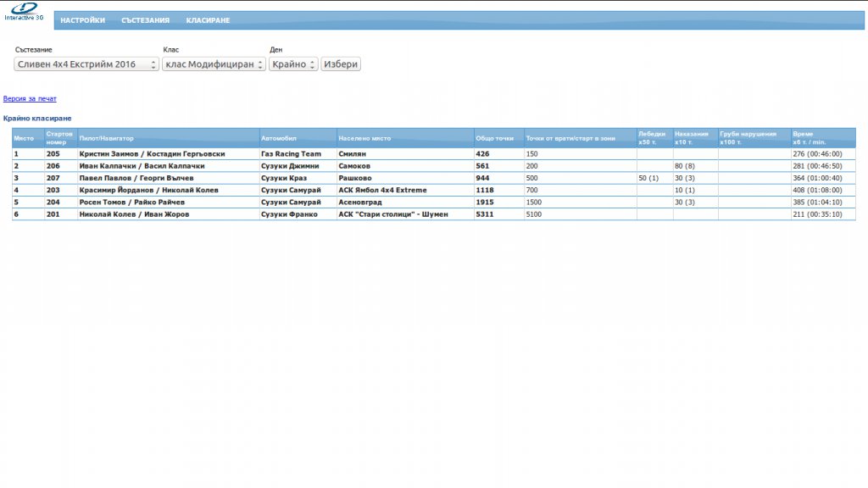868x488 pixels.
Task: Open the Версия за печат link
Action: (x=30, y=98)
